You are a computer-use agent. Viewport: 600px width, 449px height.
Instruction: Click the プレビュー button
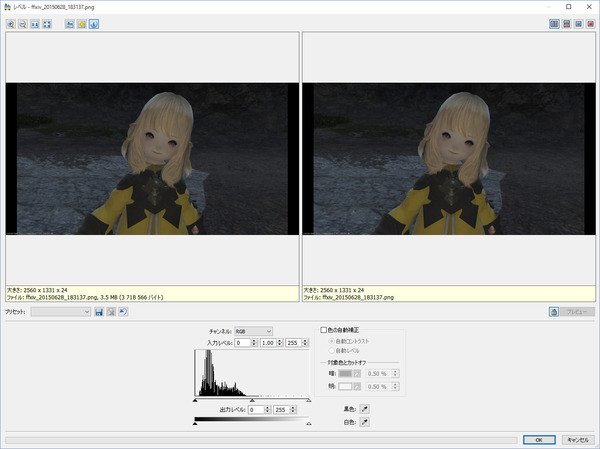click(x=577, y=312)
